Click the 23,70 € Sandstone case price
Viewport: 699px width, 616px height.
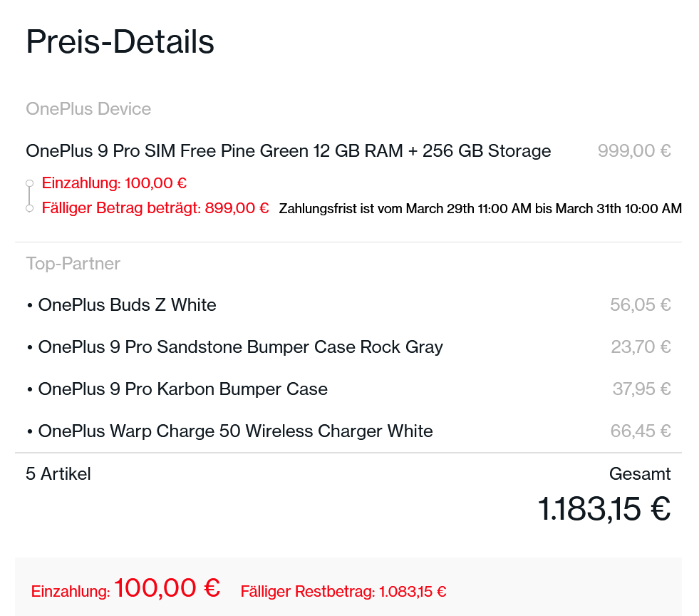(640, 347)
